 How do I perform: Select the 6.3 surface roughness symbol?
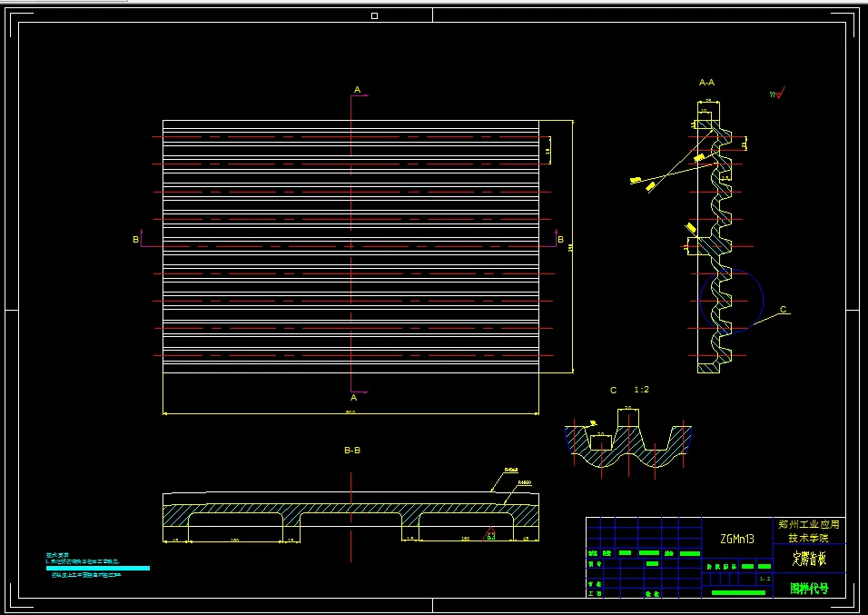tap(490, 535)
